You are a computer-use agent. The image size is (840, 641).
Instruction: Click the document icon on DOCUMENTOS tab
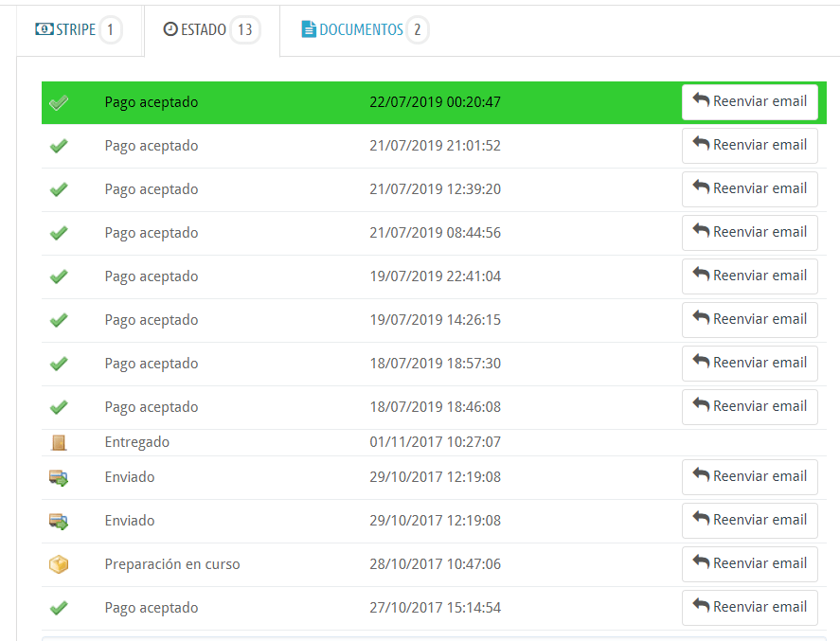point(309,29)
